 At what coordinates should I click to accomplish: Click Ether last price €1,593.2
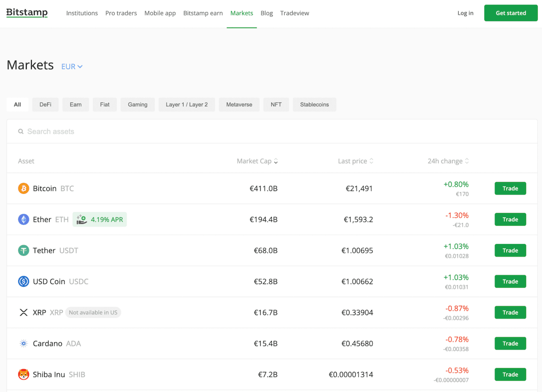pyautogui.click(x=359, y=219)
